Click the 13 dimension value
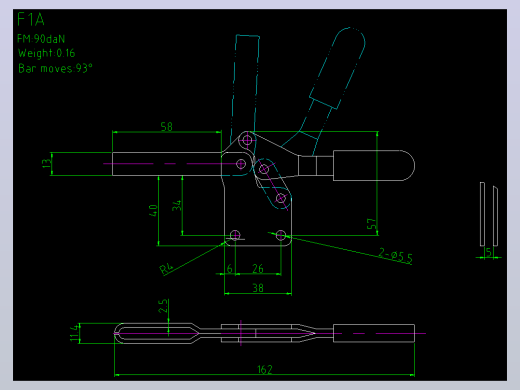 click(x=47, y=163)
